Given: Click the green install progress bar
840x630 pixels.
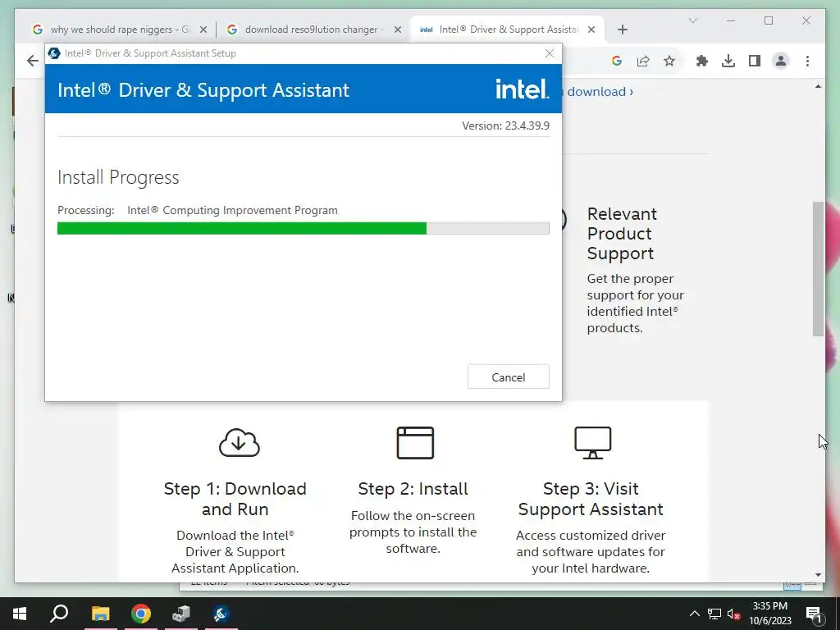Looking at the screenshot, I should click(242, 228).
